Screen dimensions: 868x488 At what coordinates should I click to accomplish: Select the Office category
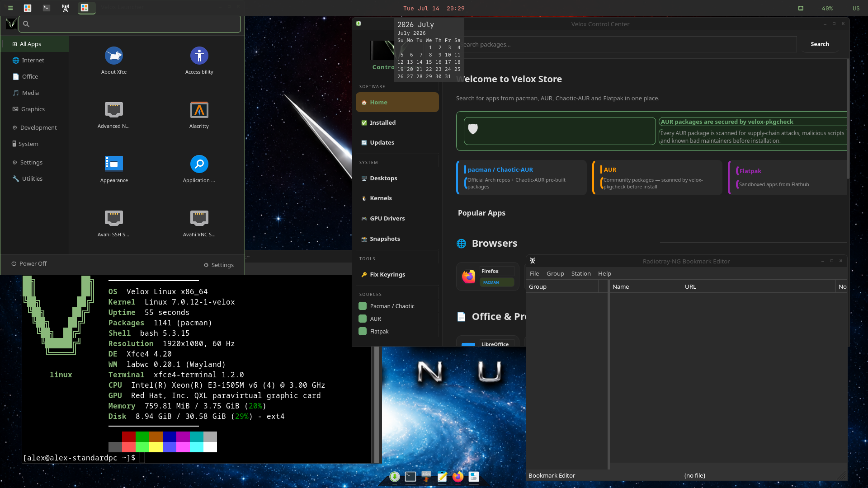tap(35, 76)
